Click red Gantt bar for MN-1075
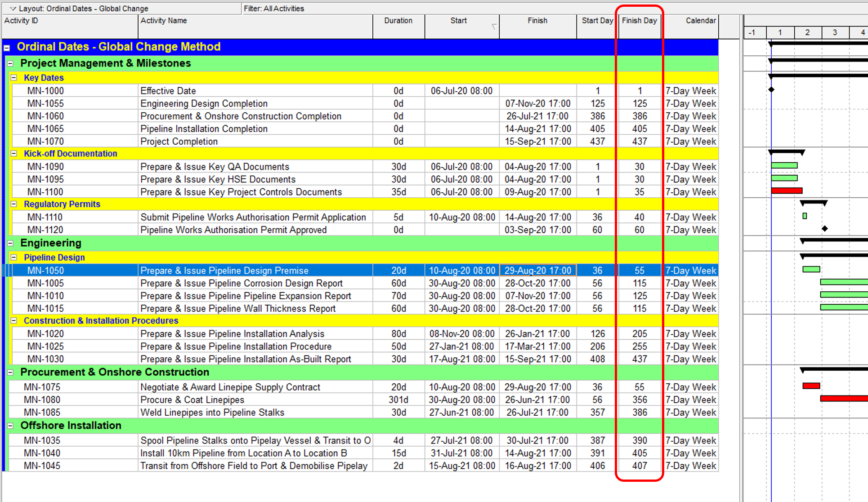The height and width of the screenshot is (502, 868). click(811, 386)
